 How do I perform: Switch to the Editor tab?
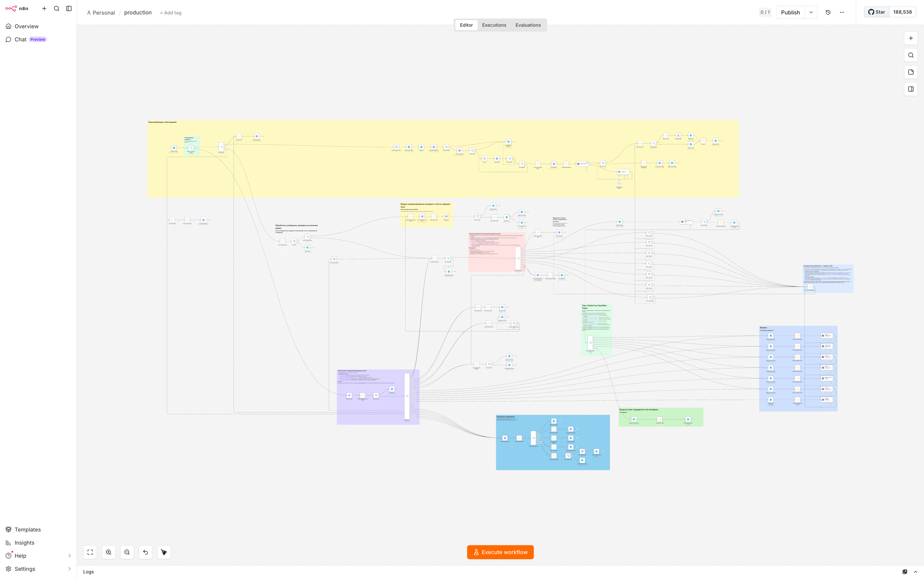pos(466,25)
